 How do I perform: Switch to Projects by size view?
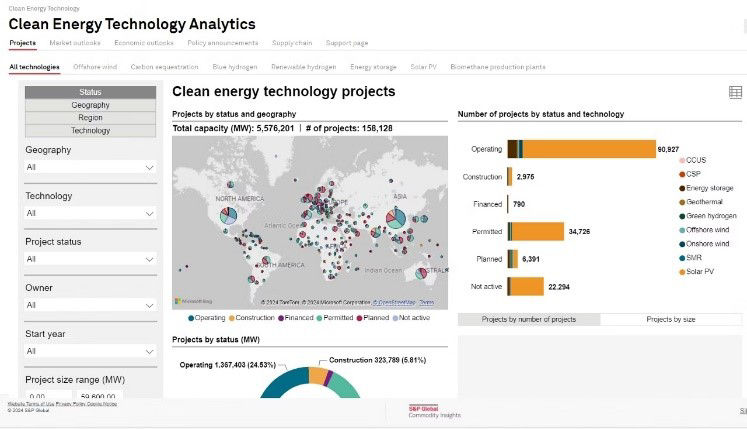coord(671,319)
